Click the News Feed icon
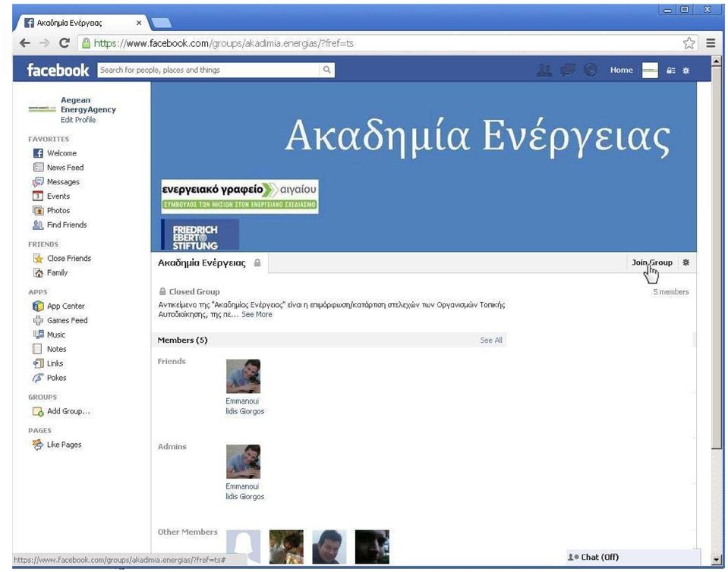 (38, 168)
